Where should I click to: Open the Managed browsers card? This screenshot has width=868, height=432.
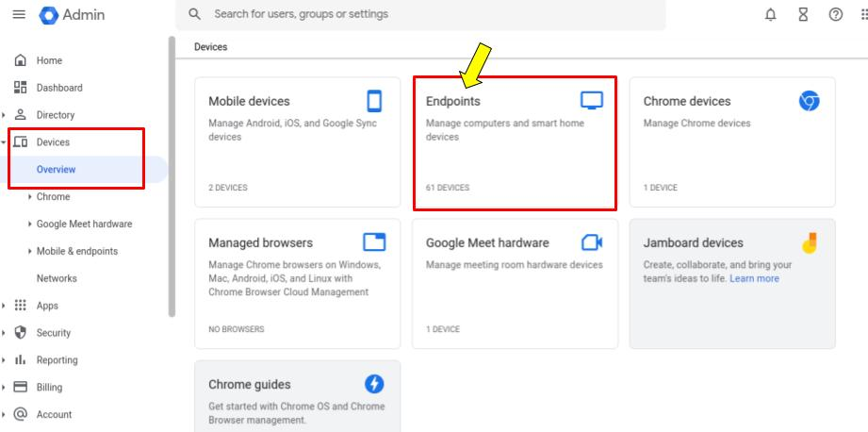[x=297, y=284]
